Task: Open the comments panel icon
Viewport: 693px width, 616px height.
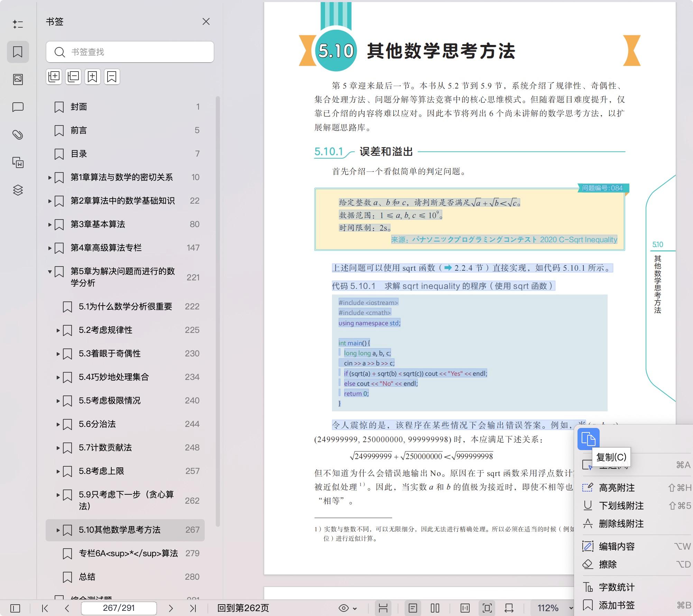Action: click(18, 106)
